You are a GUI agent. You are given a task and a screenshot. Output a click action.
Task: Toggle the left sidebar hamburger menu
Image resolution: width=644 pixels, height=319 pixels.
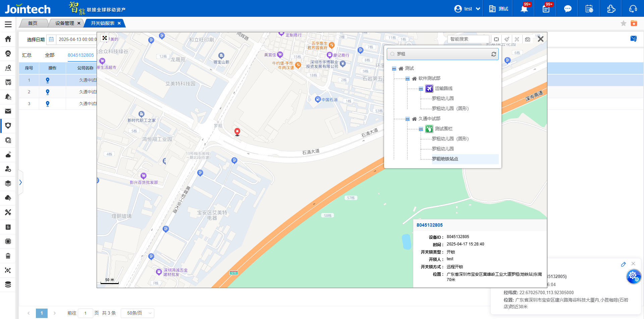click(8, 24)
